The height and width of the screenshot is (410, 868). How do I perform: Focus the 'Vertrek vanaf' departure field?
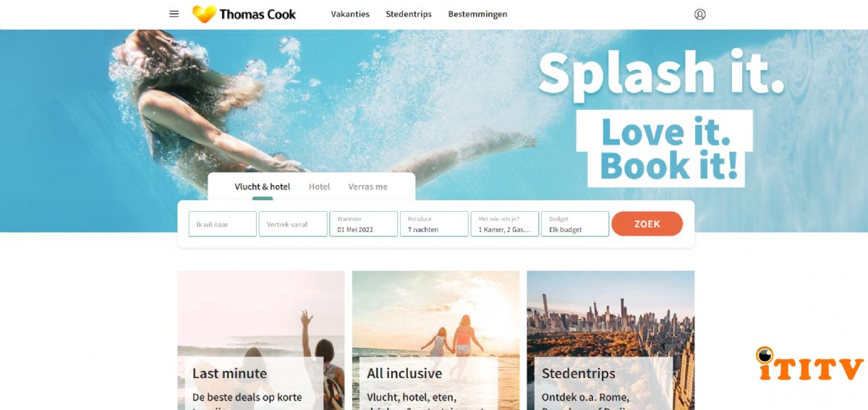tap(293, 224)
